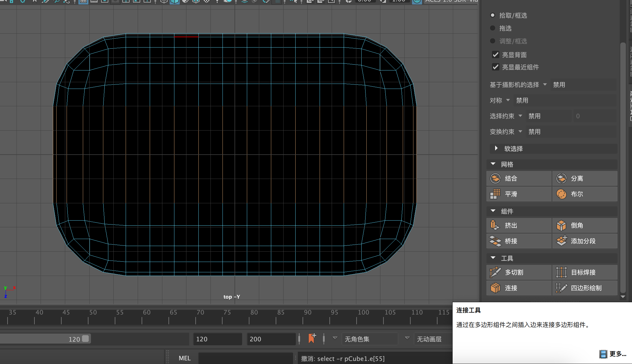This screenshot has width=632, height=364.
Task: Toggle Highlight Nearest Component (亮显最近组件) checkbox
Action: pyautogui.click(x=496, y=67)
